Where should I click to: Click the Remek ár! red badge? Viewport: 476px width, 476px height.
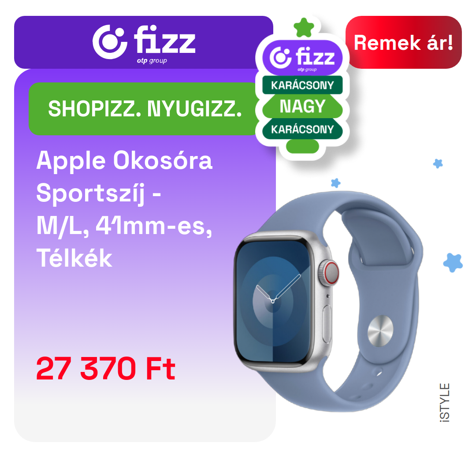[x=403, y=42]
